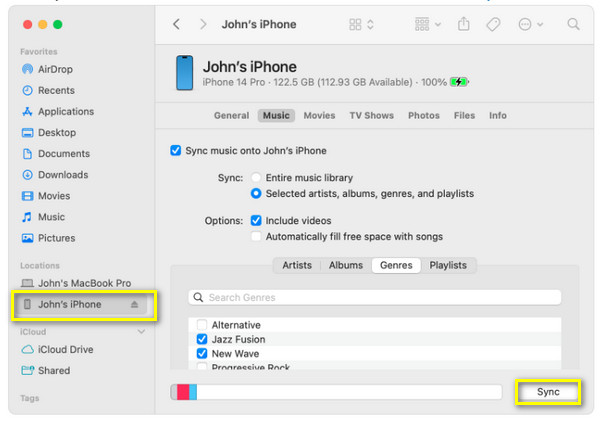Screen dimensions: 600x422
Task: Open Downloads folder in the sidebar
Action: click(55, 174)
